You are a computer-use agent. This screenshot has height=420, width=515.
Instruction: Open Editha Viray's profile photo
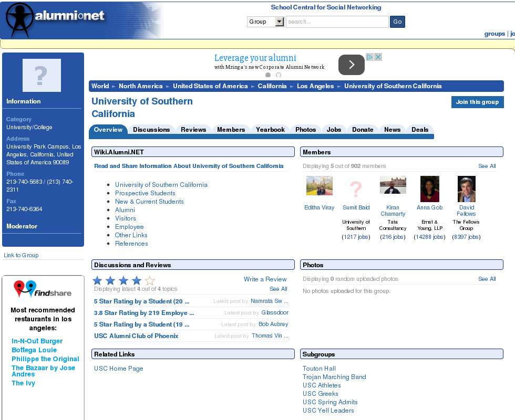click(x=320, y=185)
